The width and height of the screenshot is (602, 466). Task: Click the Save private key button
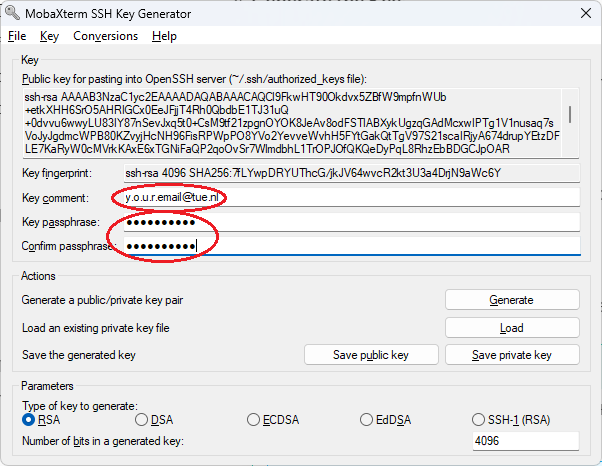pyautogui.click(x=512, y=355)
